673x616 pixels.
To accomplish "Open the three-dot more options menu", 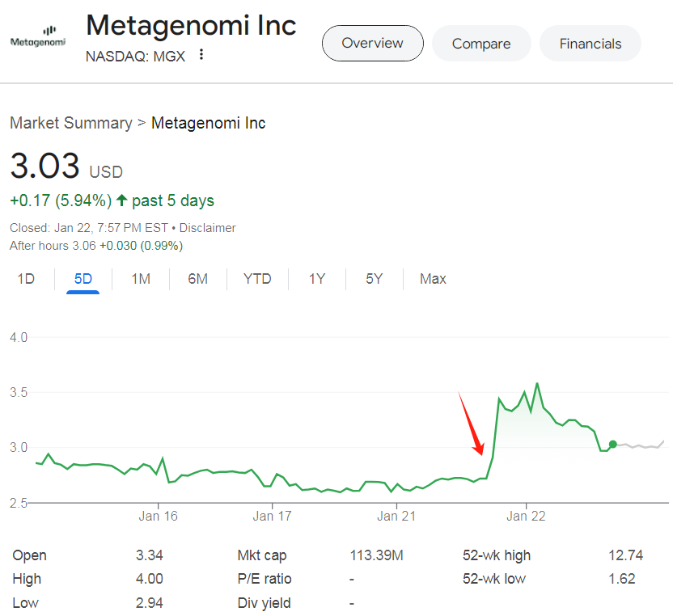I will 201,55.
